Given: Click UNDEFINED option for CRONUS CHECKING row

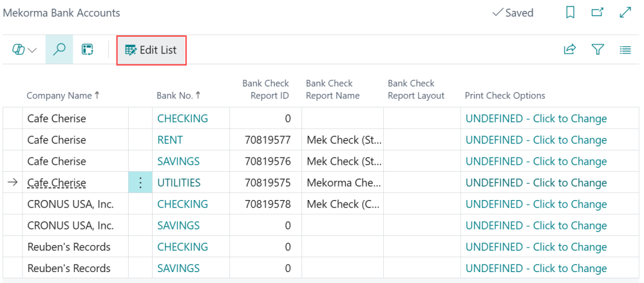Looking at the screenshot, I should [536, 204].
